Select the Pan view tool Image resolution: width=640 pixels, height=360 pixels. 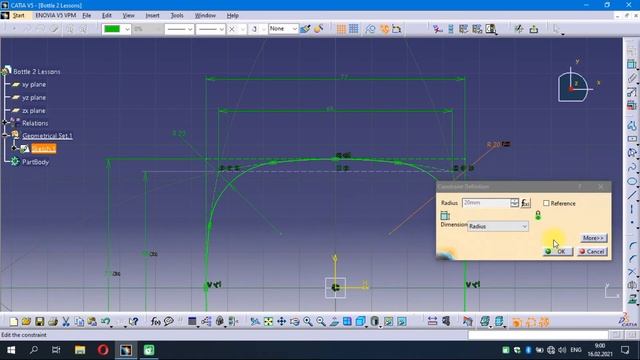point(282,322)
